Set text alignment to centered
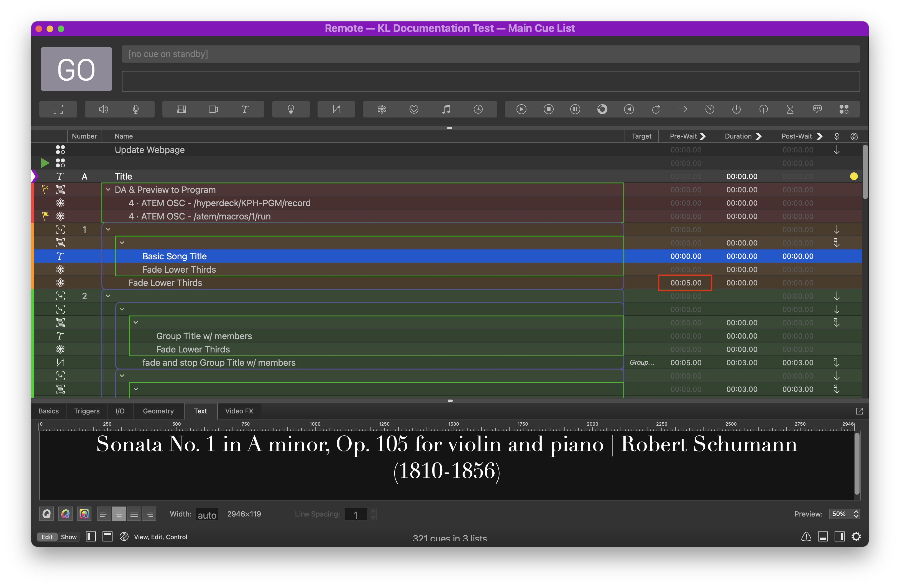 coord(119,514)
